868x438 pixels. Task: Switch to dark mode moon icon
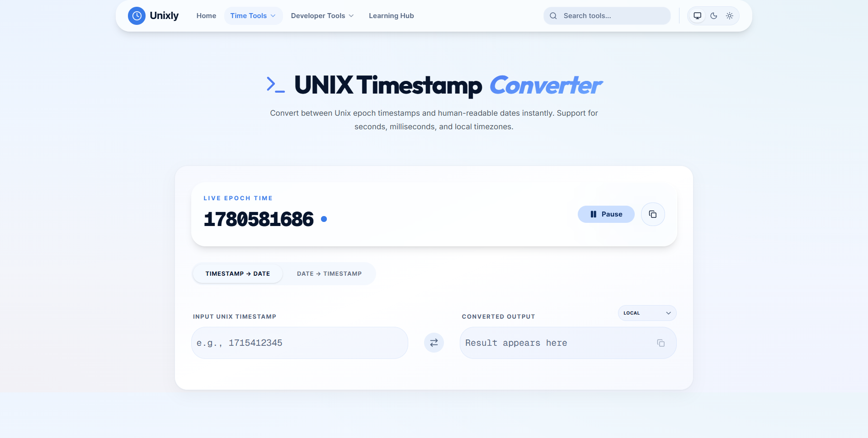(x=714, y=16)
